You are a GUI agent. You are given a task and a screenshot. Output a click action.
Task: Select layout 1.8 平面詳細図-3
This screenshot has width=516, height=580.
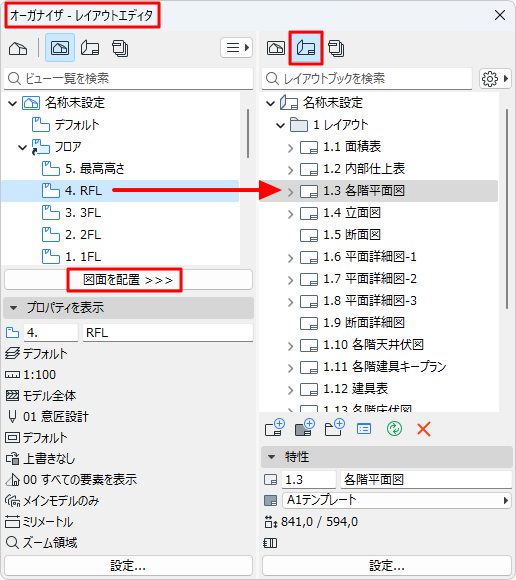[358, 301]
